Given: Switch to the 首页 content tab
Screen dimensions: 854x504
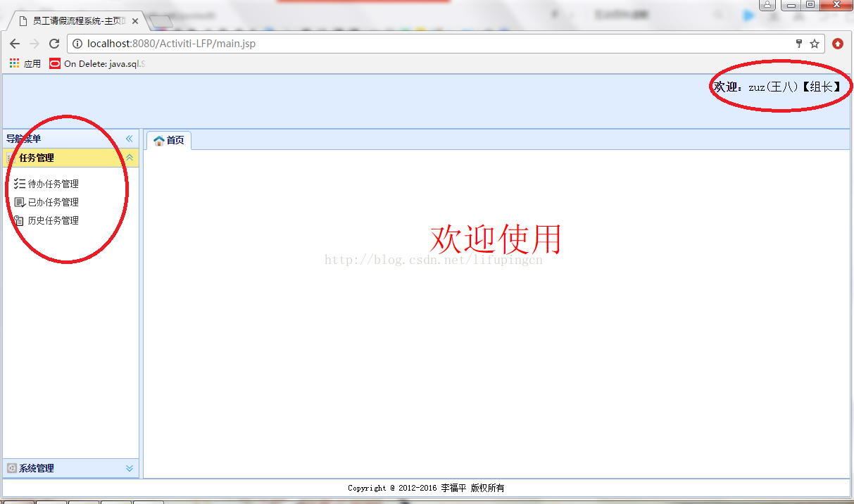Looking at the screenshot, I should pyautogui.click(x=172, y=140).
